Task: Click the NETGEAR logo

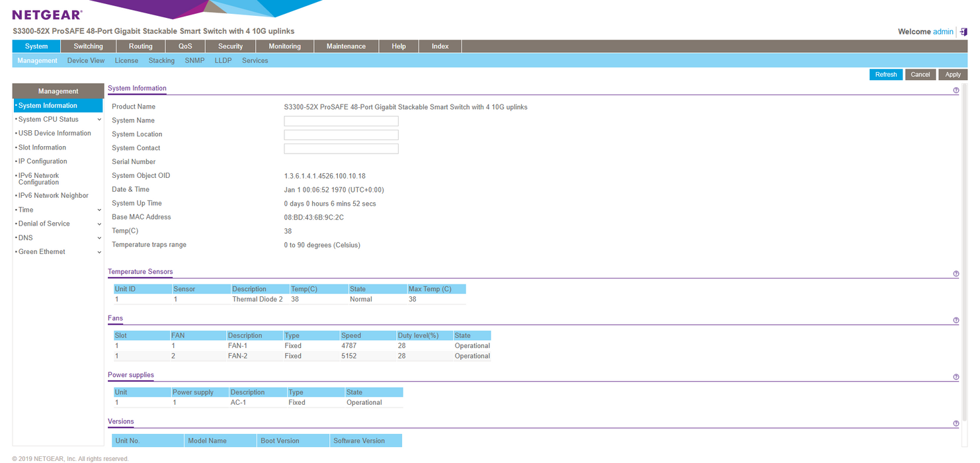Action: point(47,15)
